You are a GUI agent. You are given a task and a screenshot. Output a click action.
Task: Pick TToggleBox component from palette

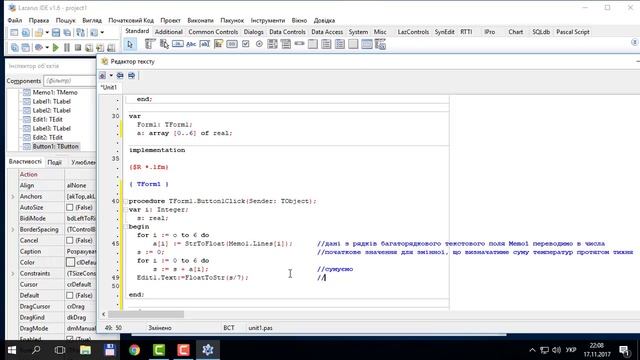[x=232, y=44]
